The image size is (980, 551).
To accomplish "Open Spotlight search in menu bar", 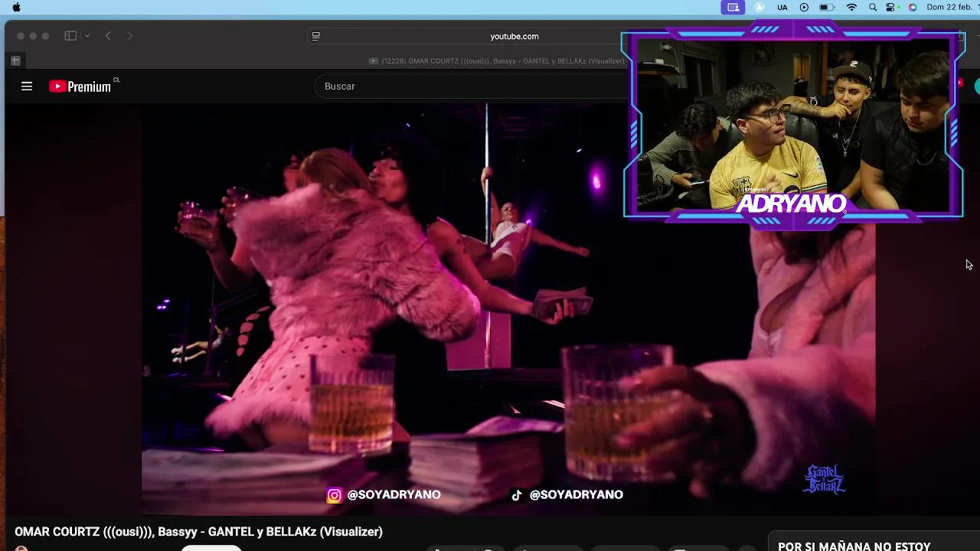I will pyautogui.click(x=873, y=7).
